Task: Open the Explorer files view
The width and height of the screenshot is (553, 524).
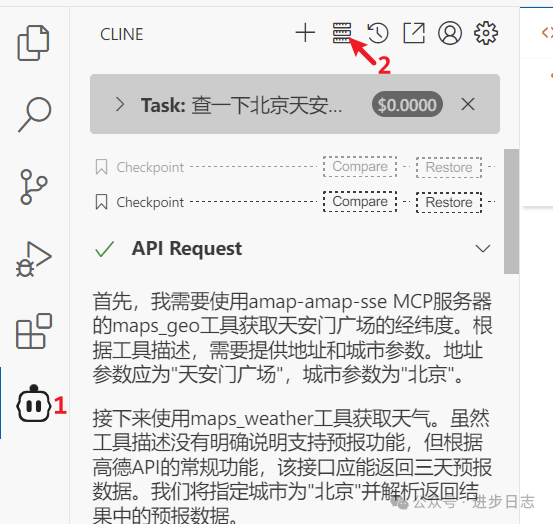Action: 34,43
